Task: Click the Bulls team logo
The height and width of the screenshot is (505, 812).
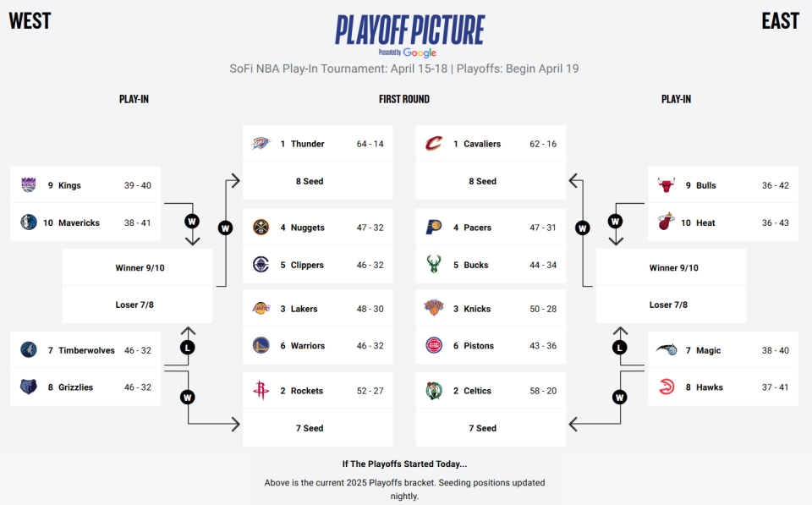Action: point(667,185)
